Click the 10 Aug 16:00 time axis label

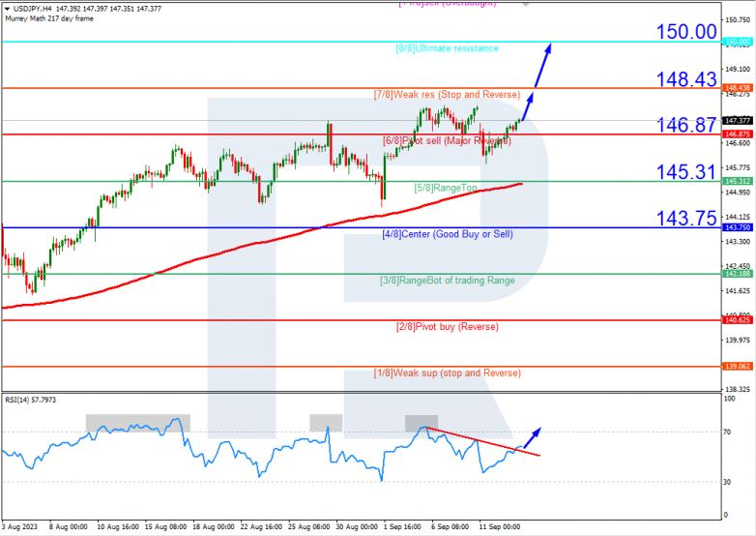tap(118, 527)
